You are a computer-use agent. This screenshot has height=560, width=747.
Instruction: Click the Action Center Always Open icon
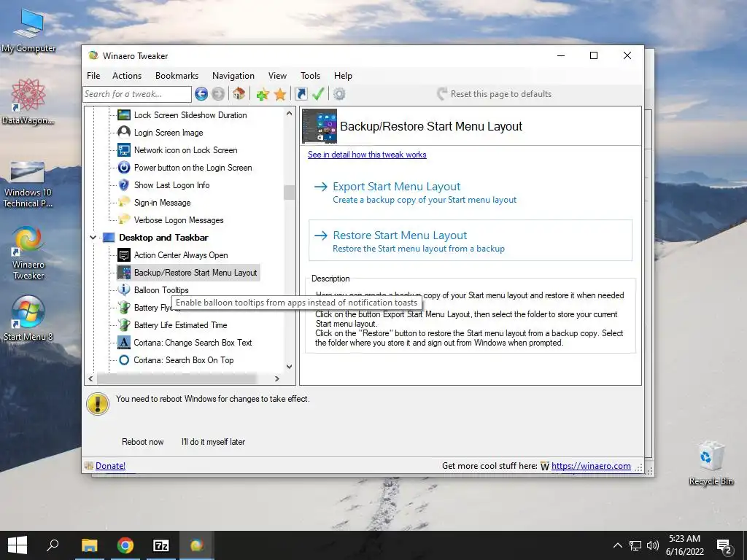tap(124, 254)
